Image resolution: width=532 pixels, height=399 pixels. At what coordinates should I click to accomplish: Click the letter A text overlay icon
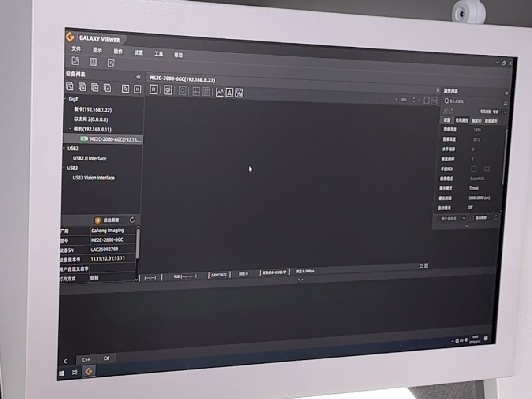pos(229,93)
